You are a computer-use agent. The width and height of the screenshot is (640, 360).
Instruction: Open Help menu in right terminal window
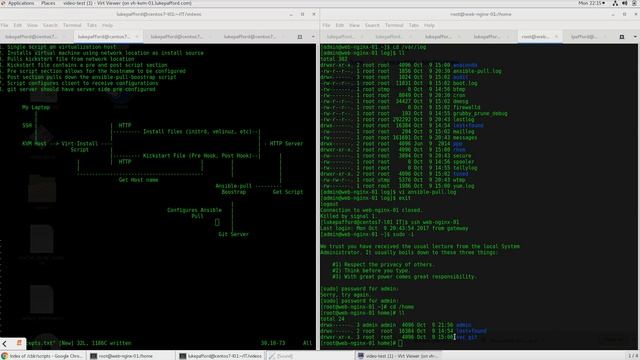click(429, 25)
